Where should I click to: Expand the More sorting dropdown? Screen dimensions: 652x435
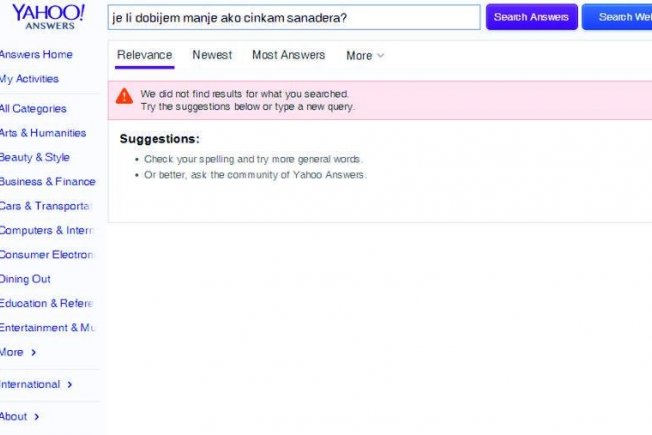tap(365, 55)
